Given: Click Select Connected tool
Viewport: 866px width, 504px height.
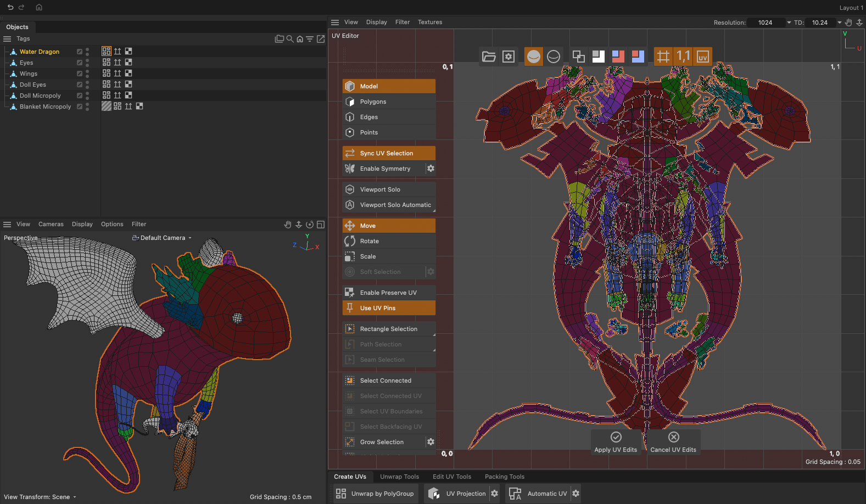Looking at the screenshot, I should 389,380.
